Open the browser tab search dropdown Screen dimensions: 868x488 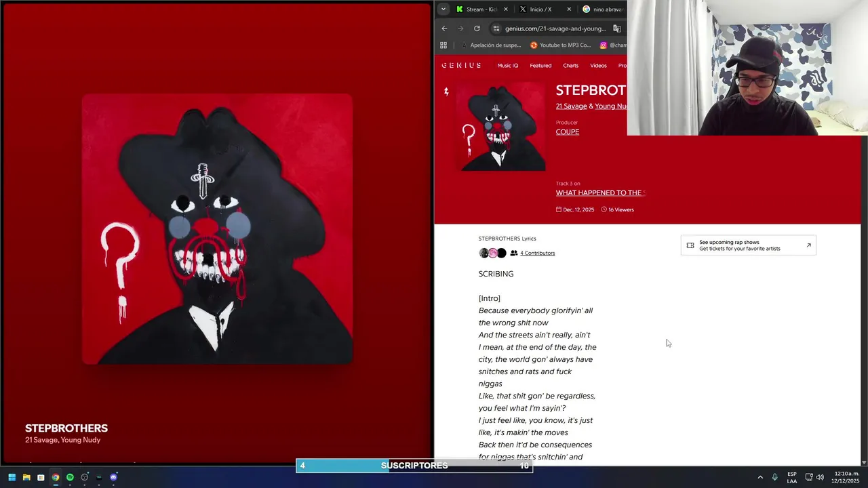[443, 9]
